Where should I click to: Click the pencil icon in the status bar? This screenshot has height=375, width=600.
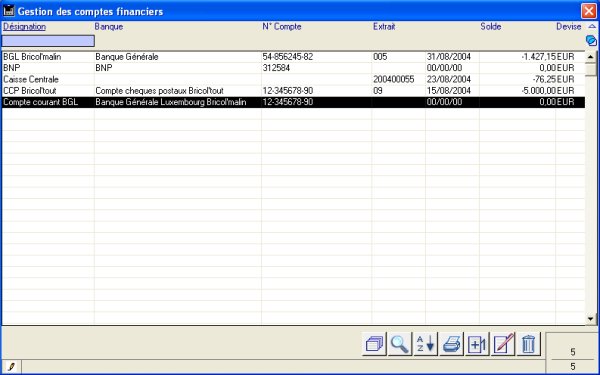11,367
